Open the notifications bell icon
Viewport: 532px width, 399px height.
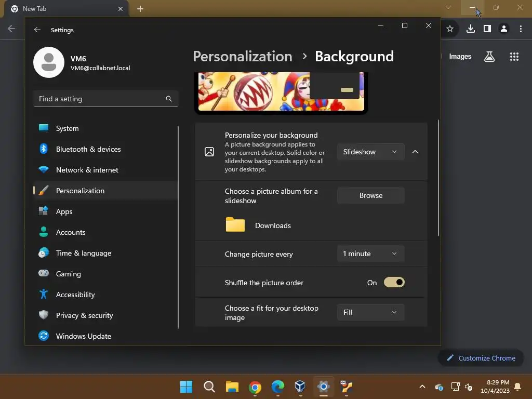coord(518,387)
